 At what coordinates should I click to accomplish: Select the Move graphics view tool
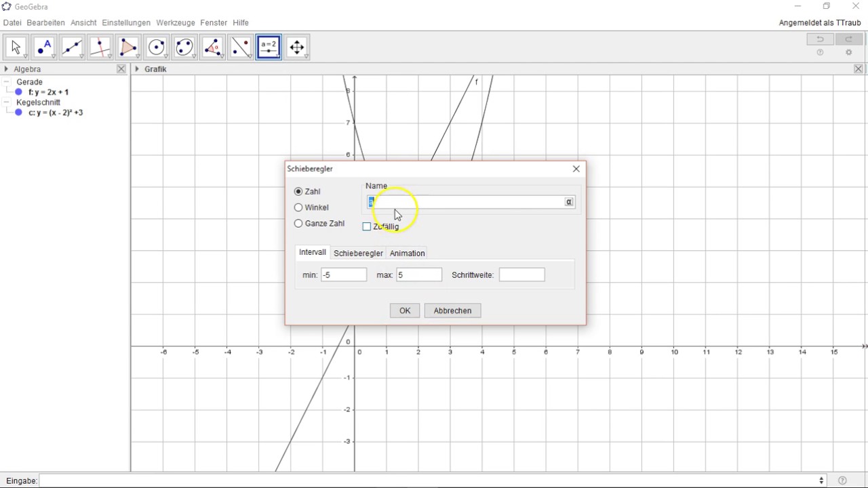[x=297, y=47]
